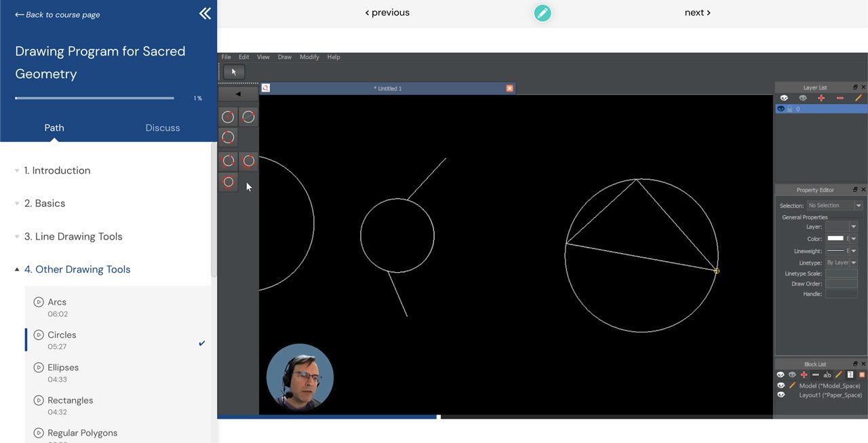Click the last orange Block List toolbar icon
This screenshot has width=868, height=443.
(x=862, y=374)
